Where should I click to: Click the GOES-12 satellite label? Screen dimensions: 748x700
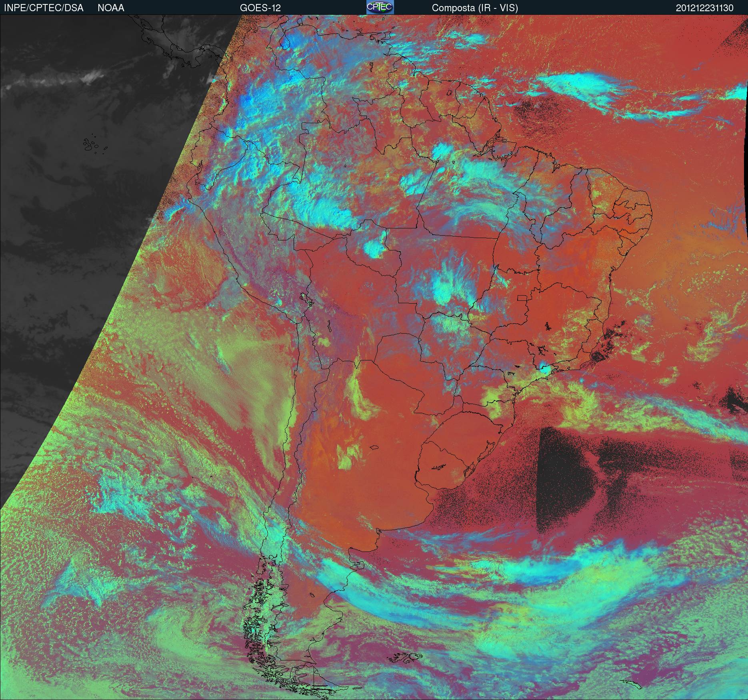click(260, 8)
